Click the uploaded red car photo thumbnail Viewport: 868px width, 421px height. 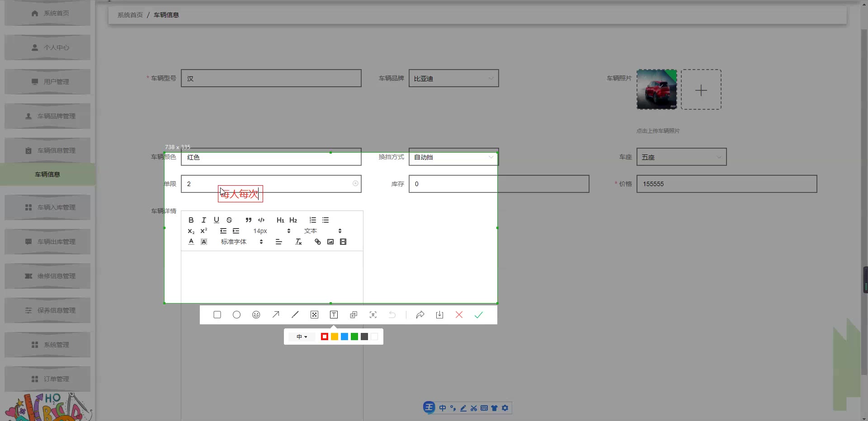pos(657,89)
